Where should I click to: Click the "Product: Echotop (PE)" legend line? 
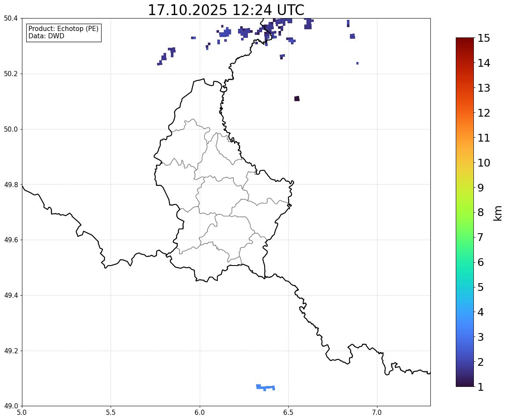coord(63,29)
